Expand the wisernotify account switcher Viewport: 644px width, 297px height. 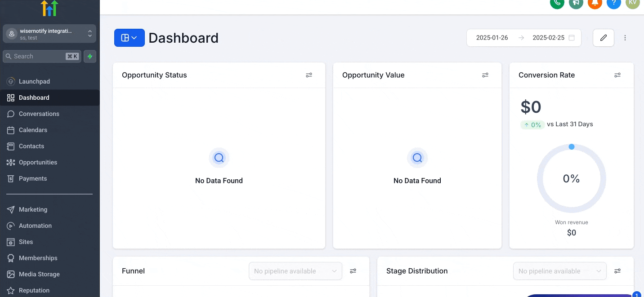[x=49, y=34]
